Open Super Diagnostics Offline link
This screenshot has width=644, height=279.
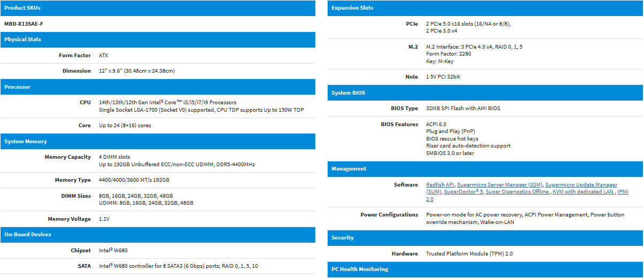point(517,191)
